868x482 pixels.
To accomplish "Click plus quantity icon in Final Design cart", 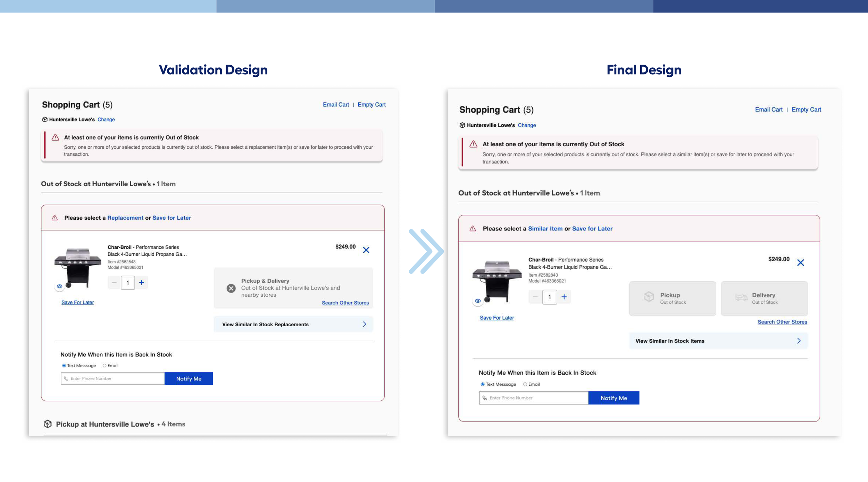I will click(x=564, y=297).
